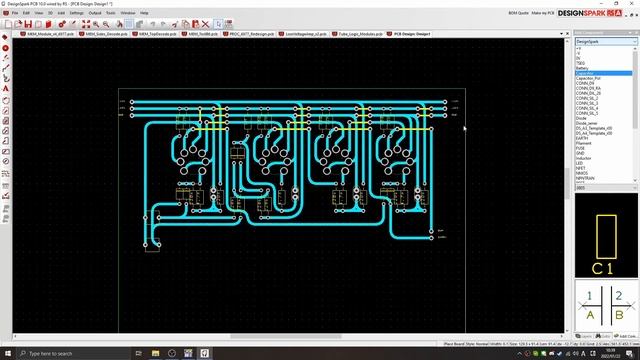Click the Open file icon
The width and height of the screenshot is (640, 360).
tap(18, 24)
